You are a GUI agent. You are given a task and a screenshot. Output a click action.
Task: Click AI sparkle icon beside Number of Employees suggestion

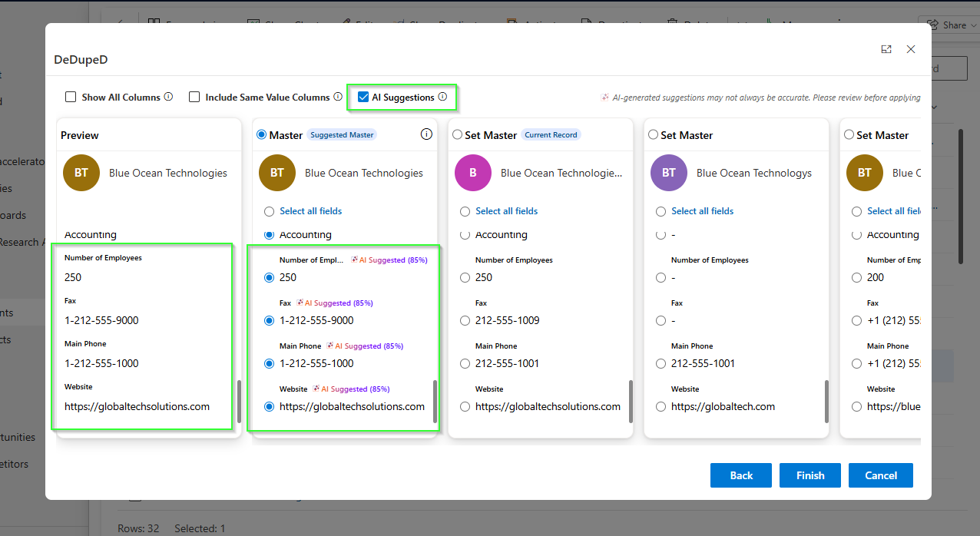(x=355, y=260)
